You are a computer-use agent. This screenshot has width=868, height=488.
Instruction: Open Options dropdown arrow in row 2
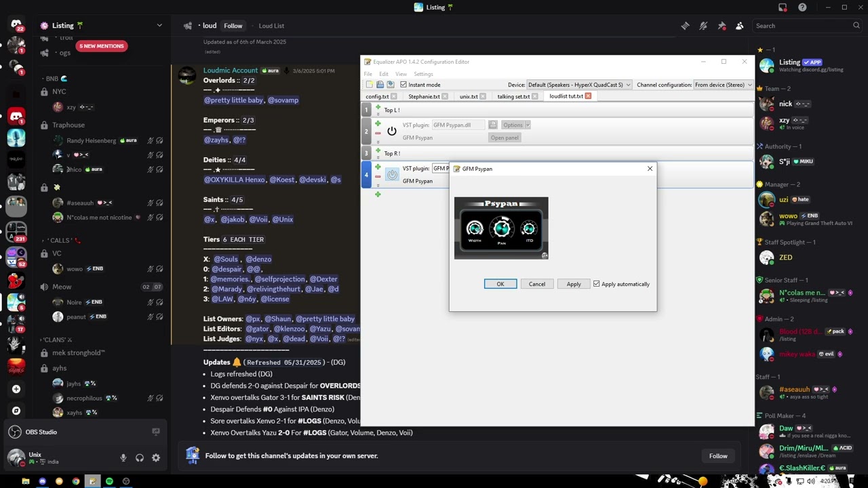pos(527,125)
